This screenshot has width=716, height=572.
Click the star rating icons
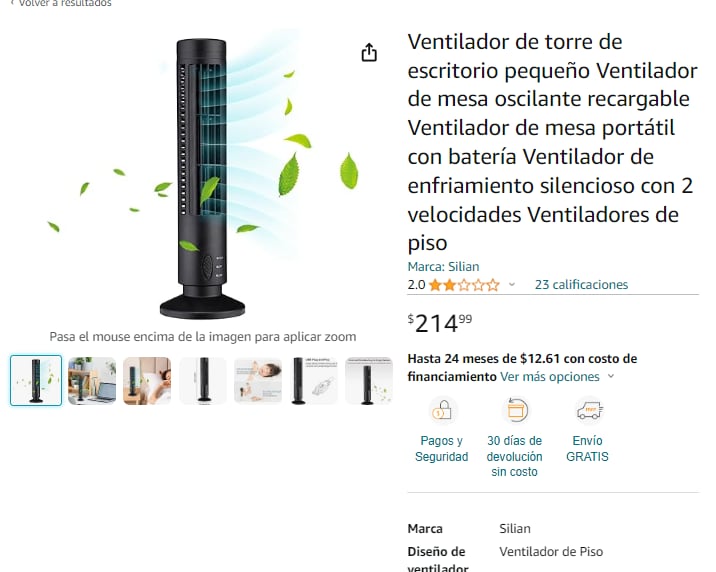point(464,285)
